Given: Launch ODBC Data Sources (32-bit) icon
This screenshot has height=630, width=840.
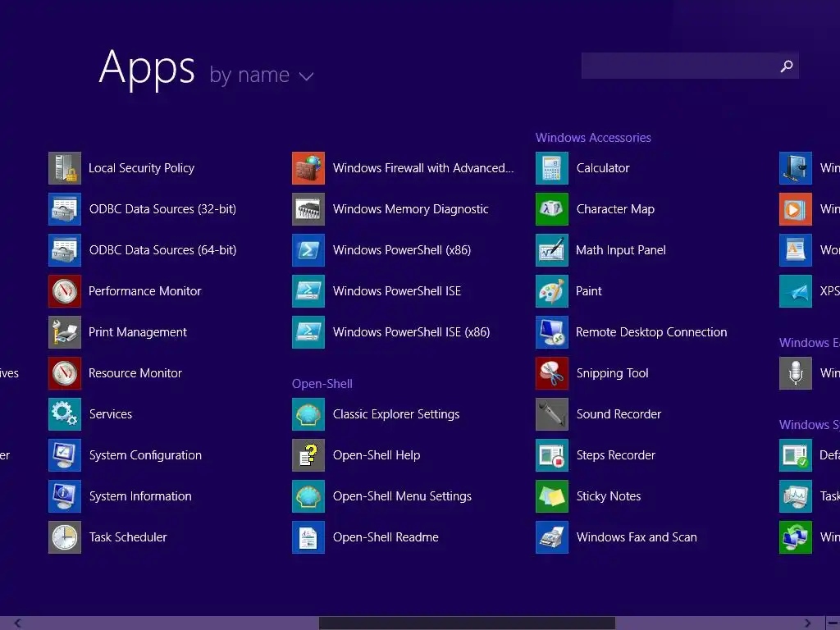Looking at the screenshot, I should [65, 209].
